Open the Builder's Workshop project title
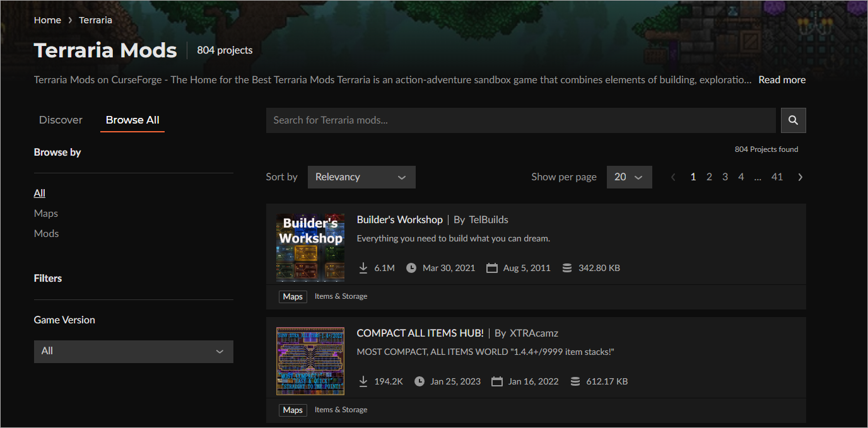 400,219
